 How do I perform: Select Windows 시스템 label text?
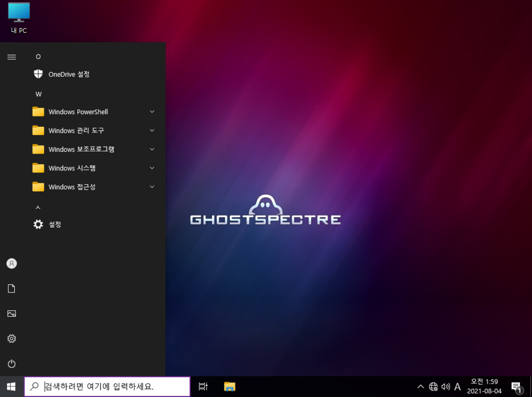[72, 168]
